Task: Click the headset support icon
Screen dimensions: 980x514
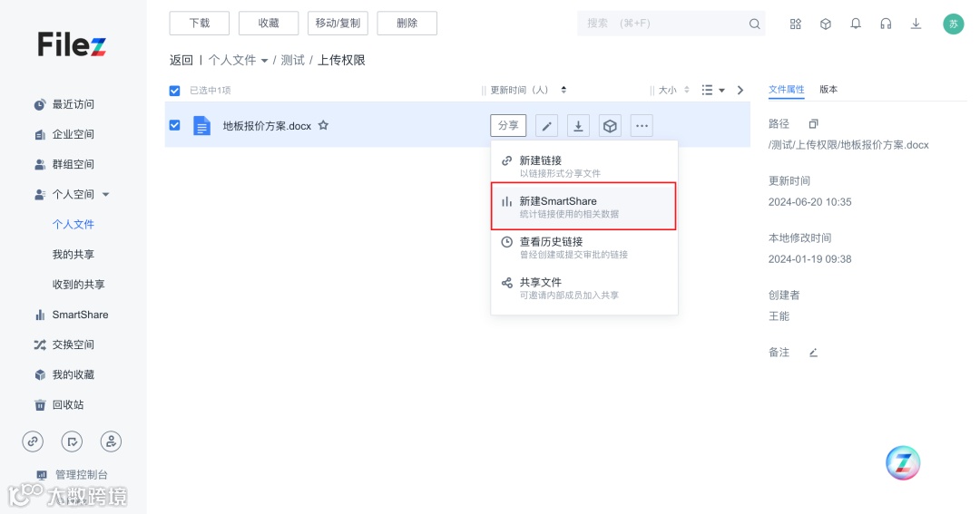Action: click(886, 24)
